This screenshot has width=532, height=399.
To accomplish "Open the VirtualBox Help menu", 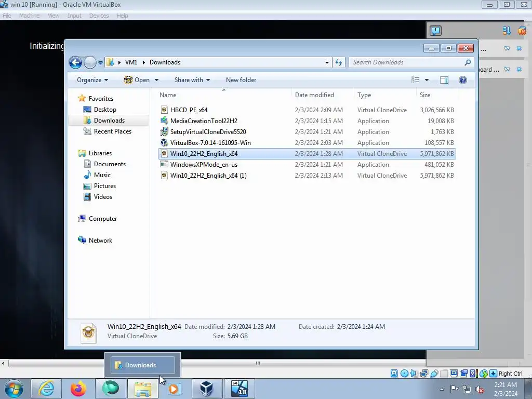I will 122,16.
